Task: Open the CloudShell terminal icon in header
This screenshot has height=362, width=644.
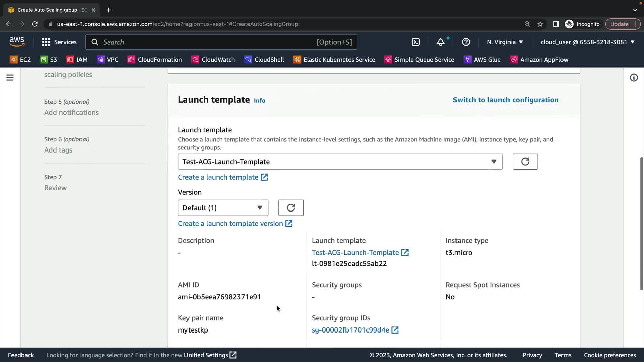Action: pyautogui.click(x=415, y=42)
